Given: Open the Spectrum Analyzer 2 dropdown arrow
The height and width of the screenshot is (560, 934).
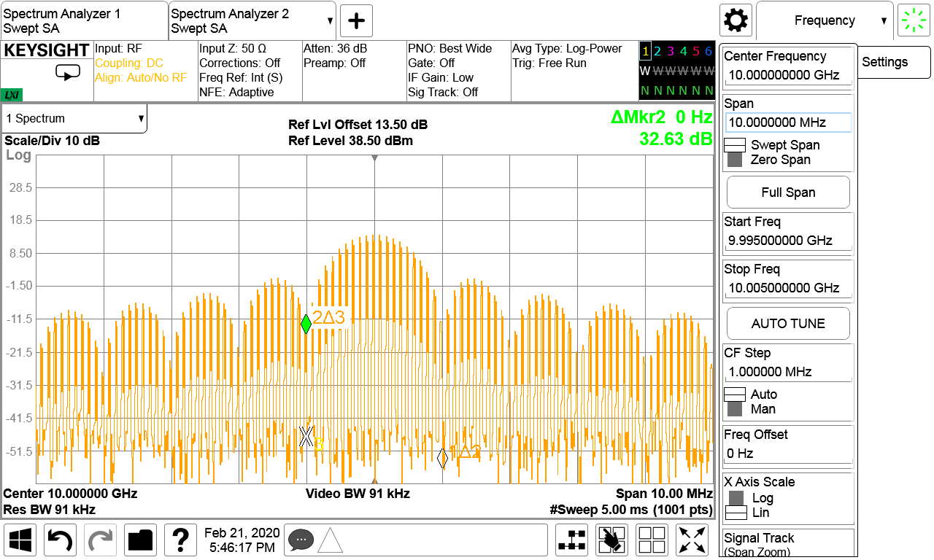Looking at the screenshot, I should [x=331, y=21].
